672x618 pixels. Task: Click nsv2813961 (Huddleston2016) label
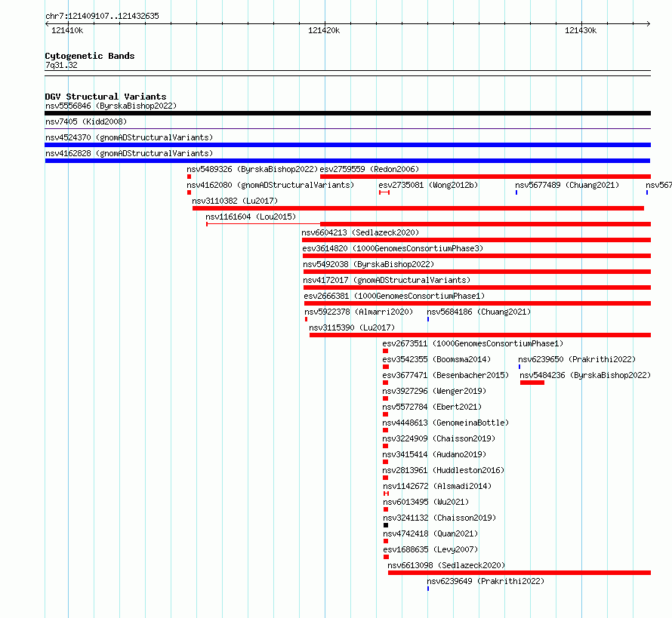pyautogui.click(x=443, y=470)
